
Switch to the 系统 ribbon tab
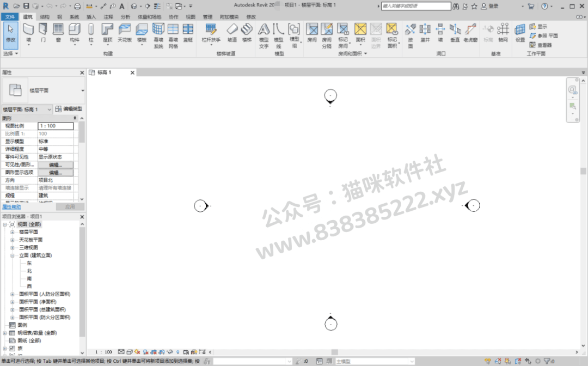coord(74,17)
